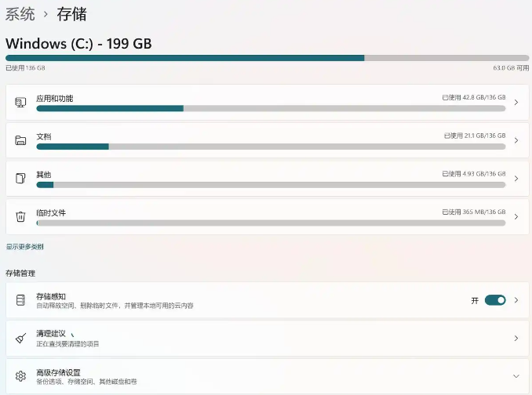Turn off the 存储感知 toggle switch
Image resolution: width=532 pixels, height=395 pixels.
pyautogui.click(x=495, y=300)
